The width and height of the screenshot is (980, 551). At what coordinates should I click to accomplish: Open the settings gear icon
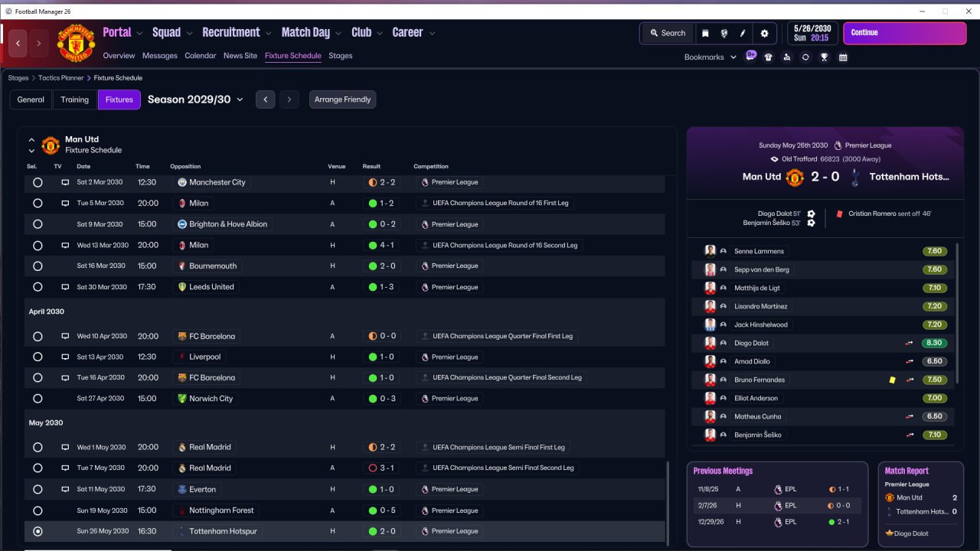click(764, 33)
